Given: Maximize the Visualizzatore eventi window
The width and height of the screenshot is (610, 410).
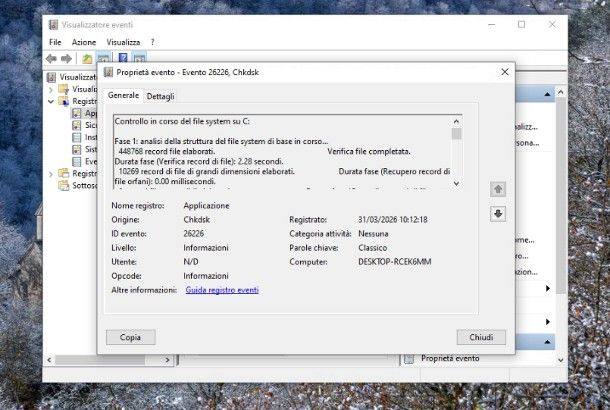Looking at the screenshot, I should 521,25.
